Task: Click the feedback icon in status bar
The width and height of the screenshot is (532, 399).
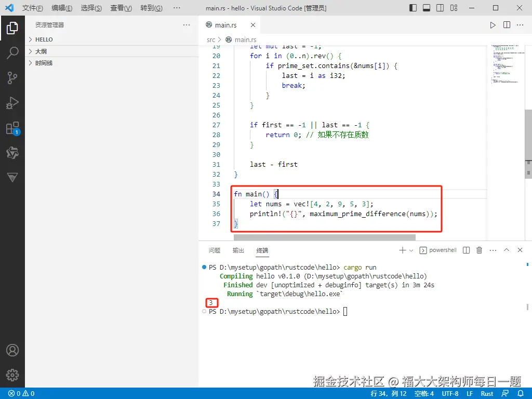Action: click(505, 394)
